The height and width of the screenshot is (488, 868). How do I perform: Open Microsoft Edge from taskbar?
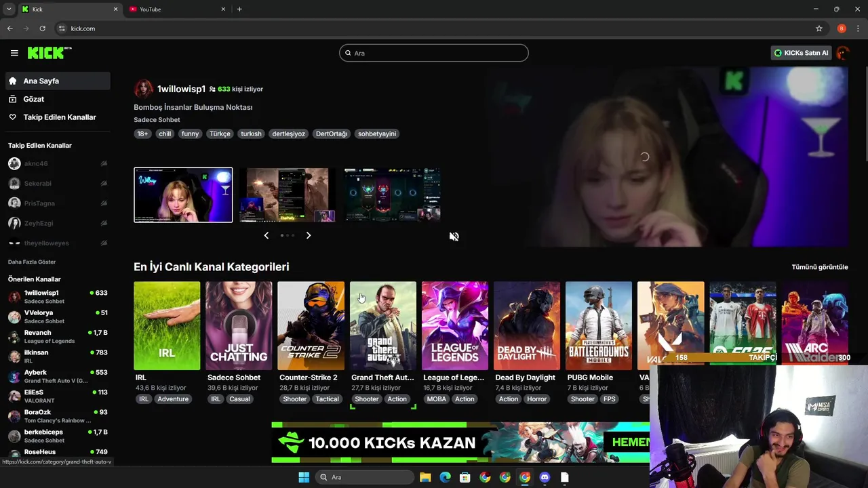445,477
